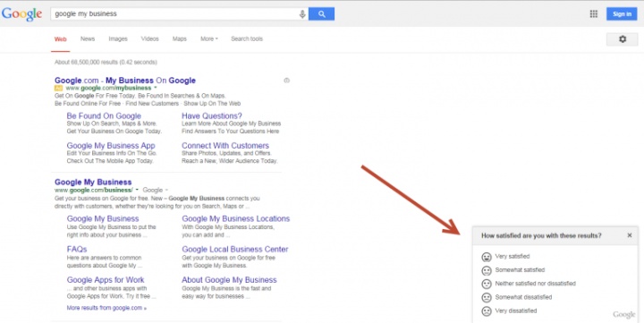Click the Sign in button

[x=622, y=14]
